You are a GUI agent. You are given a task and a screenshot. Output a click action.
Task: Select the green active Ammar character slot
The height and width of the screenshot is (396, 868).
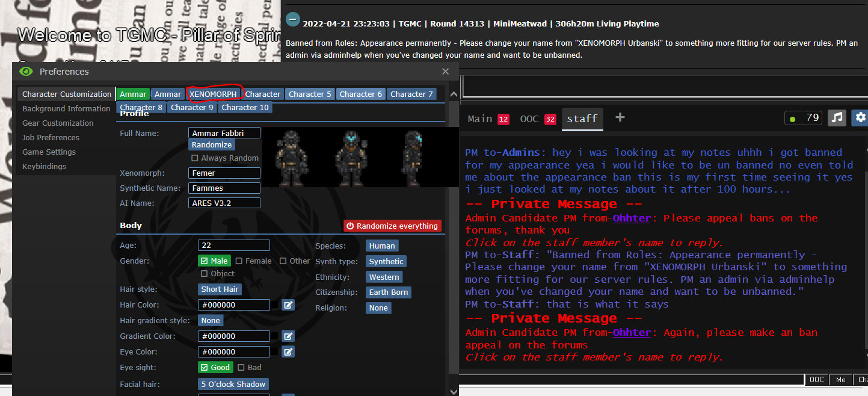tap(133, 94)
